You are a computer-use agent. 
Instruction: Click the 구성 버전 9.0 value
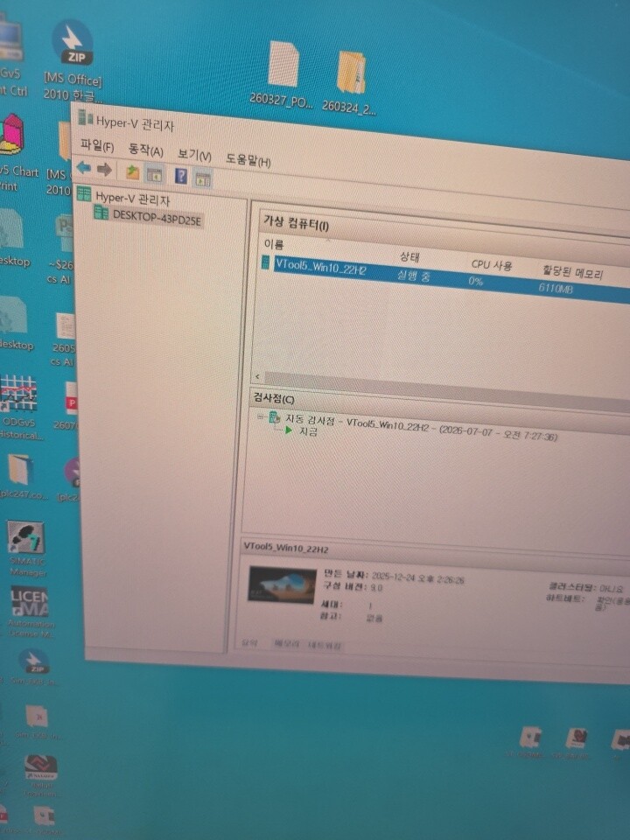376,588
